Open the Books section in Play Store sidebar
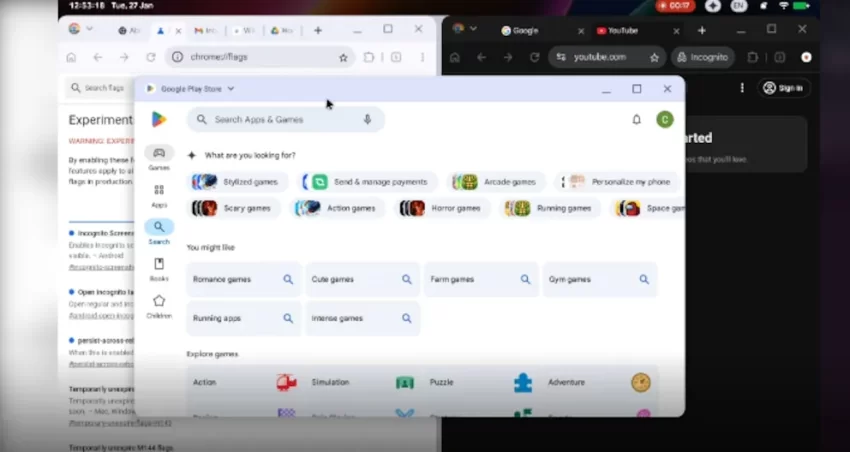This screenshot has height=452, width=850. click(158, 268)
